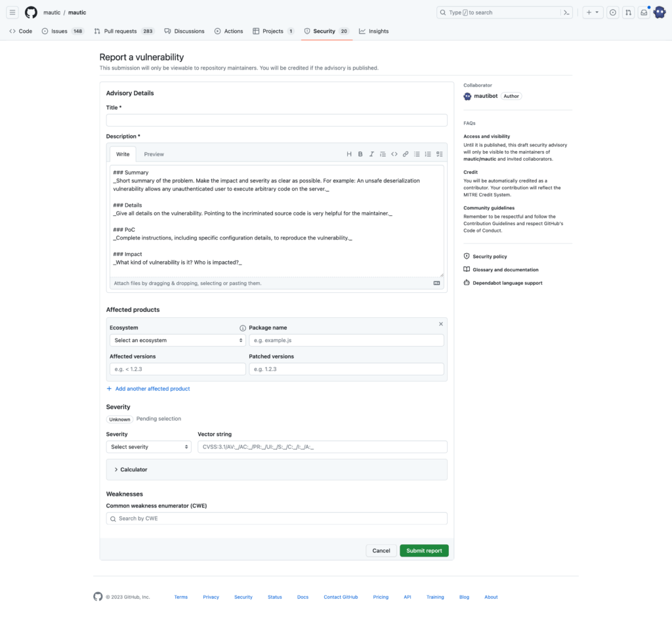
Task: Add a bulleted list to the description
Action: [417, 154]
